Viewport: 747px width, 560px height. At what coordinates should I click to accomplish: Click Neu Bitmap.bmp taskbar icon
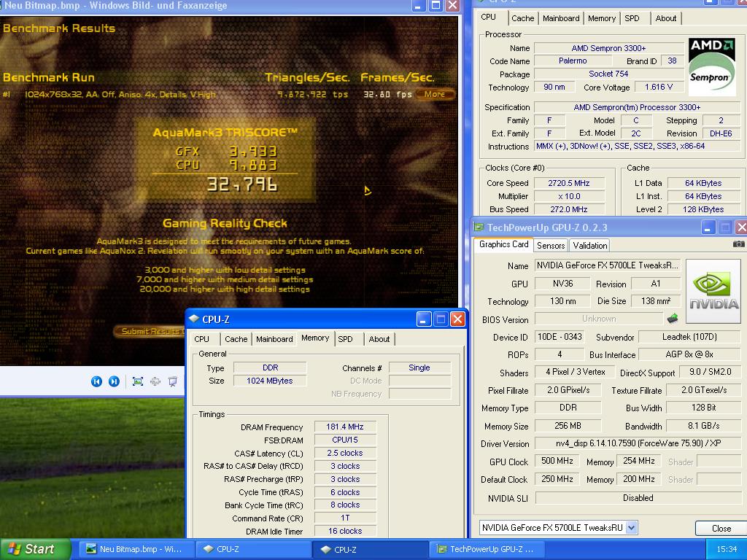[x=90, y=549]
